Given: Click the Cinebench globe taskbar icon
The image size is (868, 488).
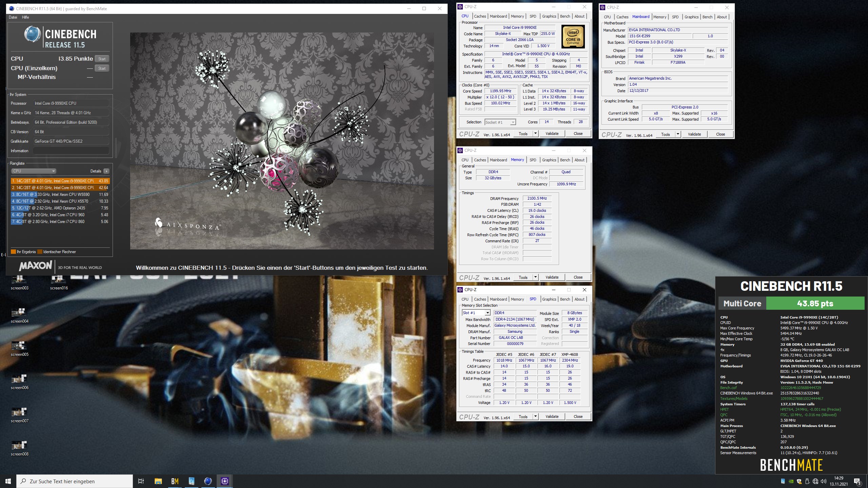Looking at the screenshot, I should [208, 481].
